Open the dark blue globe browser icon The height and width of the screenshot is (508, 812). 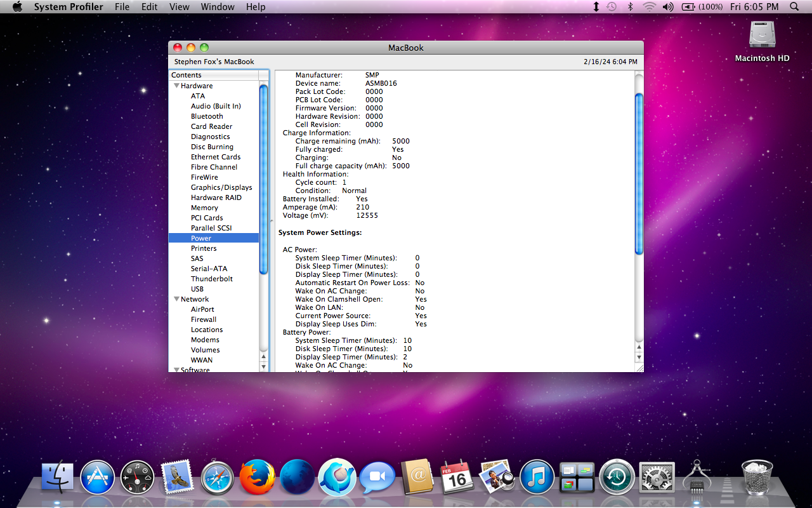(297, 478)
